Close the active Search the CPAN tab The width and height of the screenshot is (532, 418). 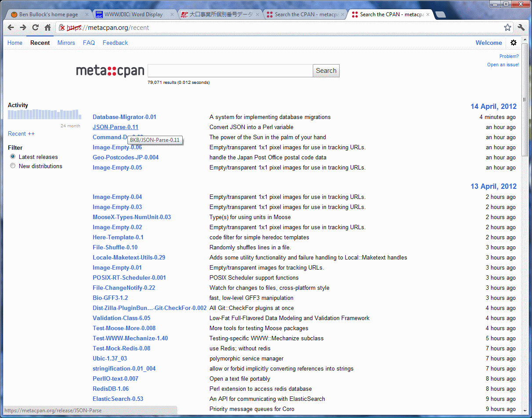point(427,14)
